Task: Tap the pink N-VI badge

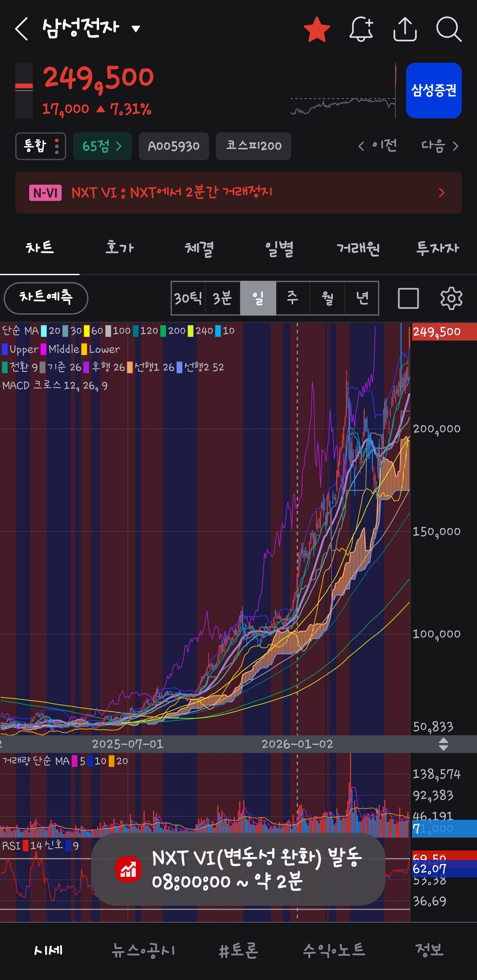Action: point(45,193)
